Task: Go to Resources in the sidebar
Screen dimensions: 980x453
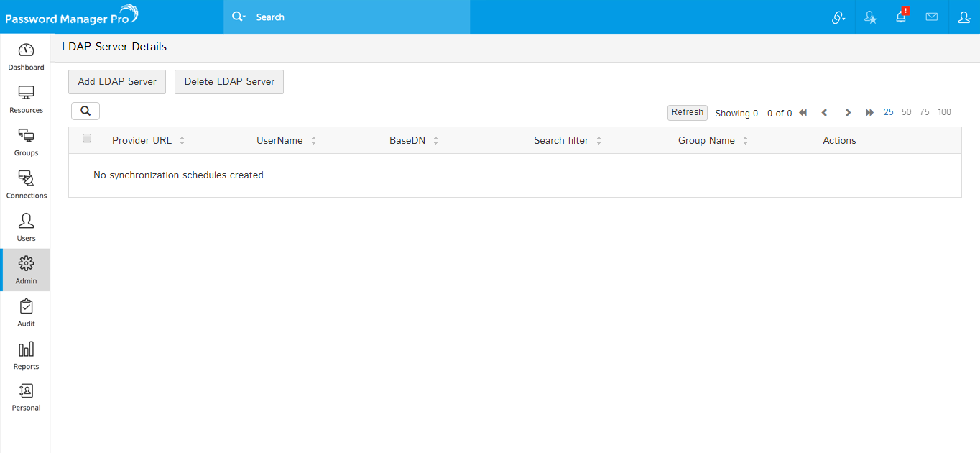Action: click(26, 99)
